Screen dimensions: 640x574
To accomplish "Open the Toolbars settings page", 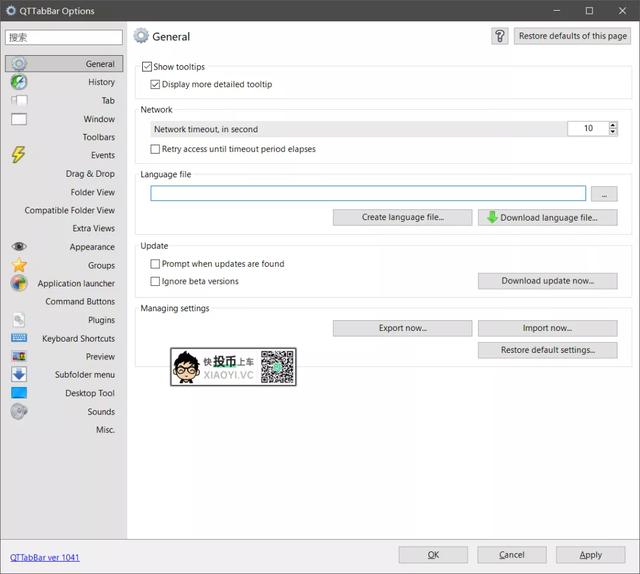I will [x=98, y=137].
